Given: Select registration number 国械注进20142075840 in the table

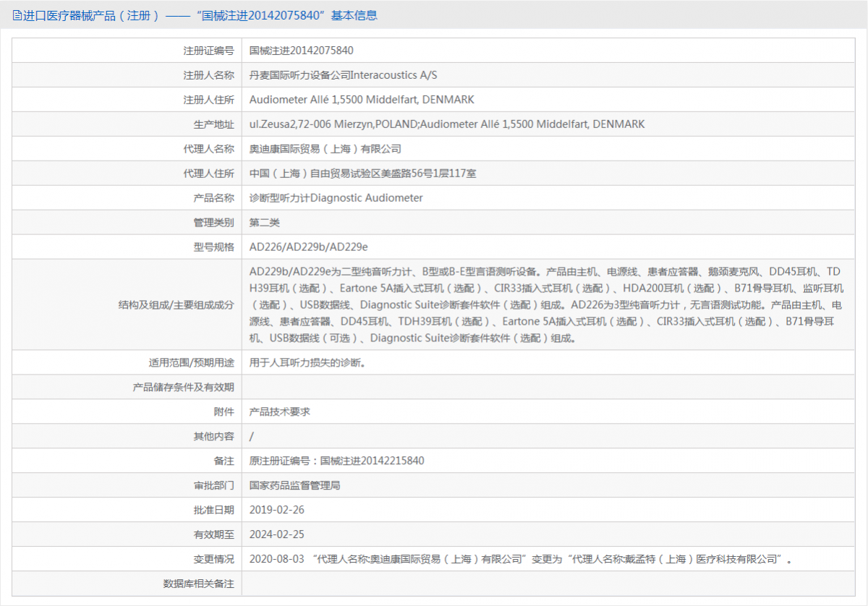Looking at the screenshot, I should coord(302,51).
